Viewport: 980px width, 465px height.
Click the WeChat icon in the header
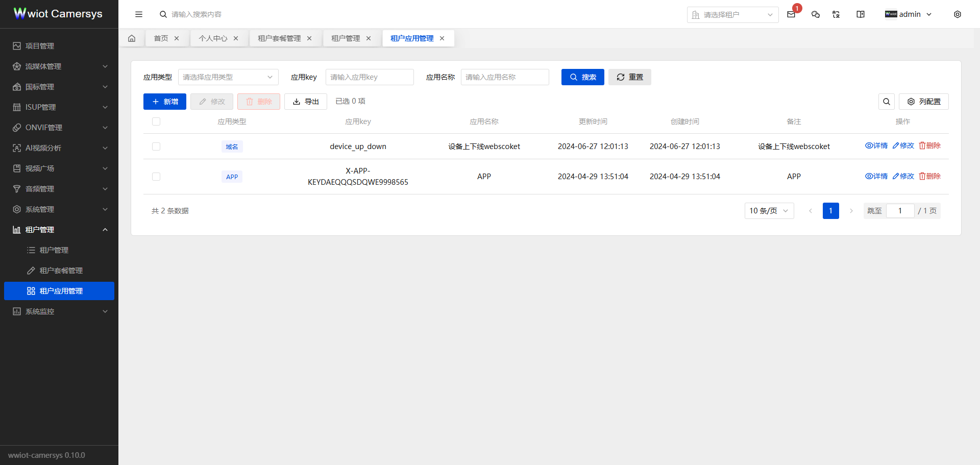[x=815, y=14]
